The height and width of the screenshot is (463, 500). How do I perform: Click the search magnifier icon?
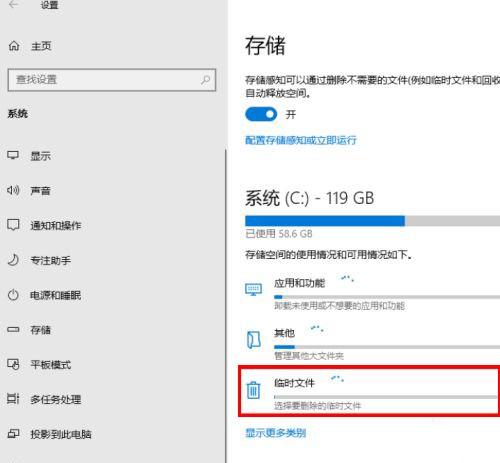(205, 80)
